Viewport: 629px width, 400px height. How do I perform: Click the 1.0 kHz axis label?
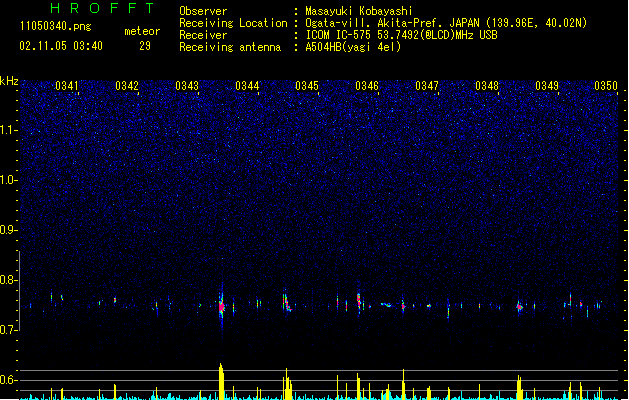[x=9, y=180]
